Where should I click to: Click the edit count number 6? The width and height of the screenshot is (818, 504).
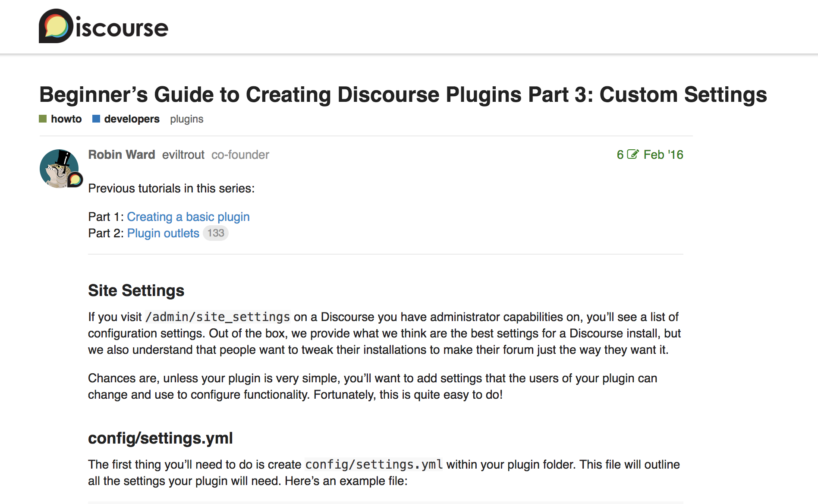point(620,154)
